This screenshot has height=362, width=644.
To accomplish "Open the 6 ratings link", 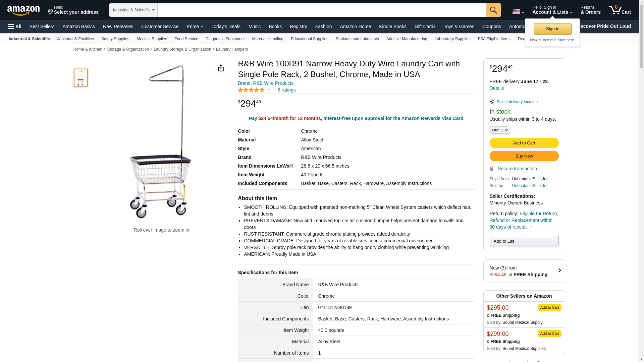I will pos(286,90).
